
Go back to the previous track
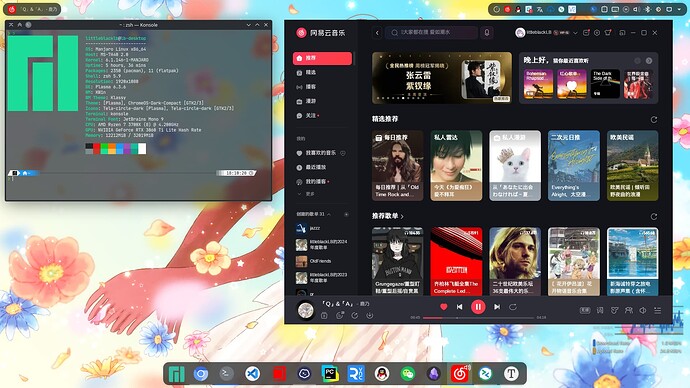tap(459, 307)
